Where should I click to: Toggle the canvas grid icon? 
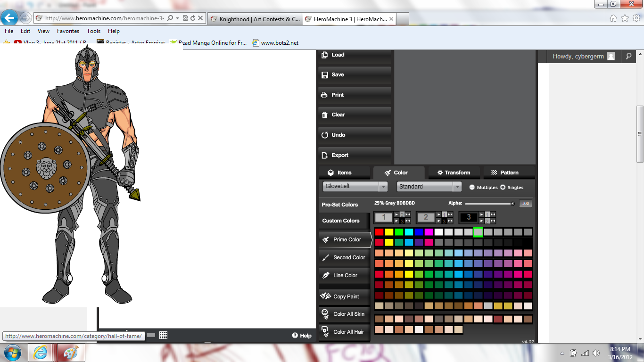point(163,335)
